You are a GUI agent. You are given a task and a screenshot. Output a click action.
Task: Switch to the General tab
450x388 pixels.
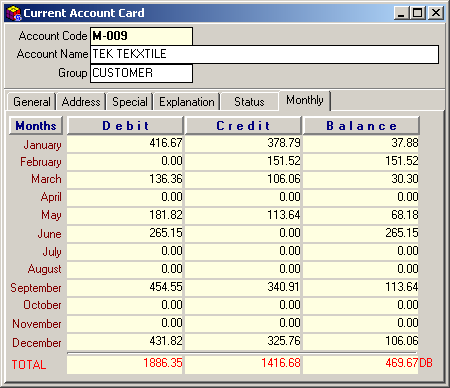31,102
